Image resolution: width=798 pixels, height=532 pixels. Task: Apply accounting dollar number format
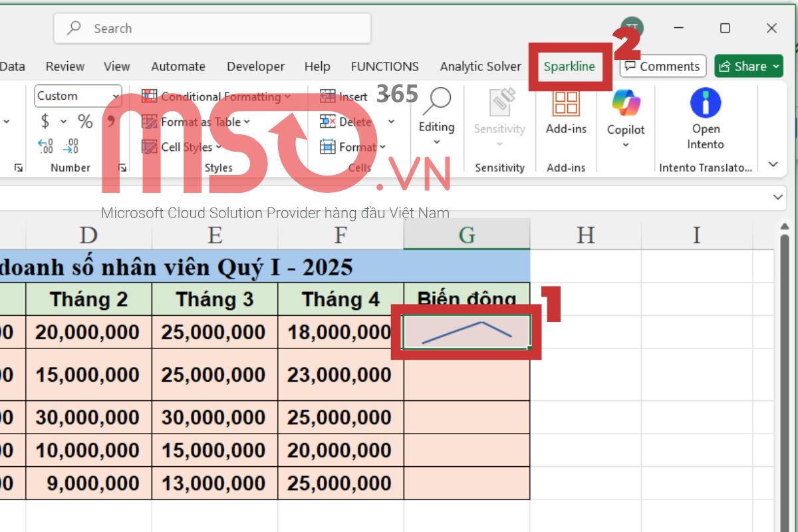point(45,121)
